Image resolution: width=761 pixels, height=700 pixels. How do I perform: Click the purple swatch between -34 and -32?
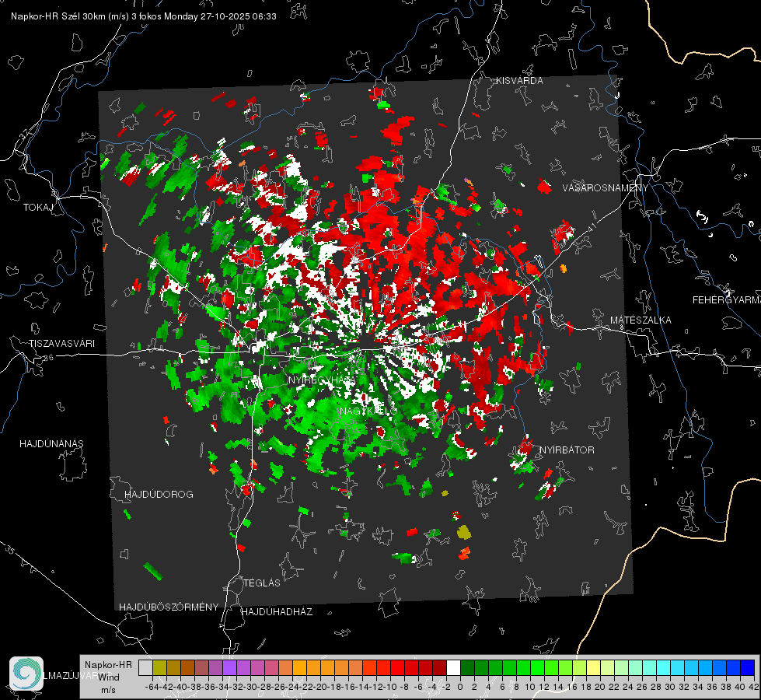(x=229, y=668)
